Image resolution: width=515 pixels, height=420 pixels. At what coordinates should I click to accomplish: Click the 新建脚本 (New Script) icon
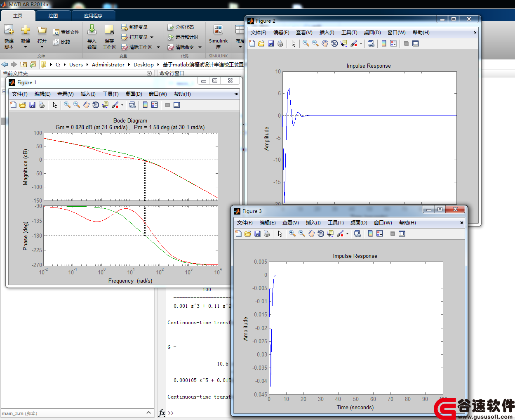click(x=9, y=30)
